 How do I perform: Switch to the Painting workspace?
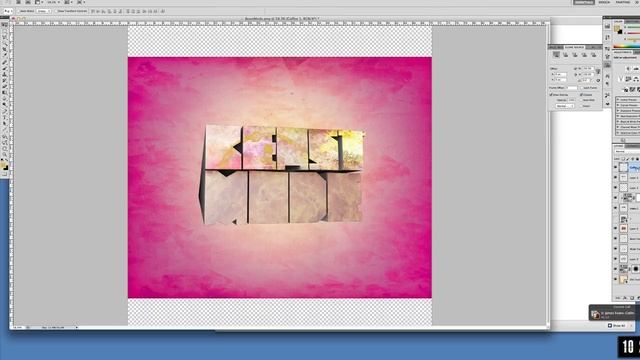[622, 2]
